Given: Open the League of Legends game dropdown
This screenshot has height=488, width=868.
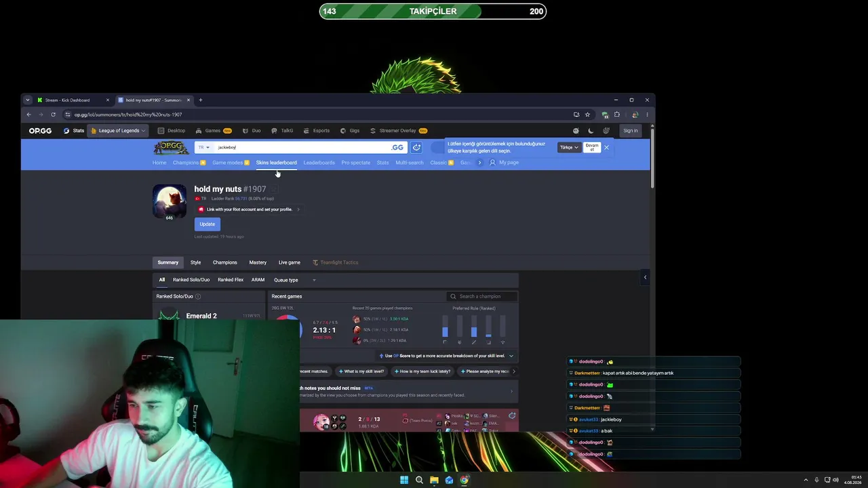Looking at the screenshot, I should pos(118,131).
